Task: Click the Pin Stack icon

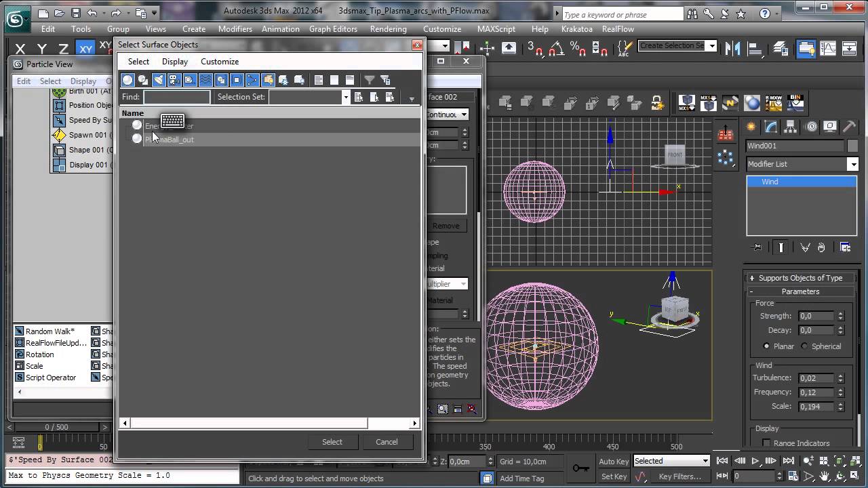Action: tap(757, 247)
